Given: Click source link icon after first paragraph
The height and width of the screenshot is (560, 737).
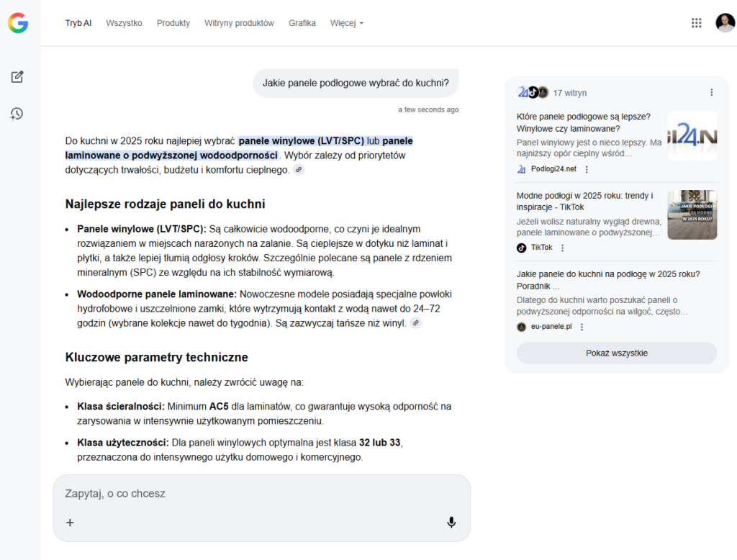Looking at the screenshot, I should [299, 170].
